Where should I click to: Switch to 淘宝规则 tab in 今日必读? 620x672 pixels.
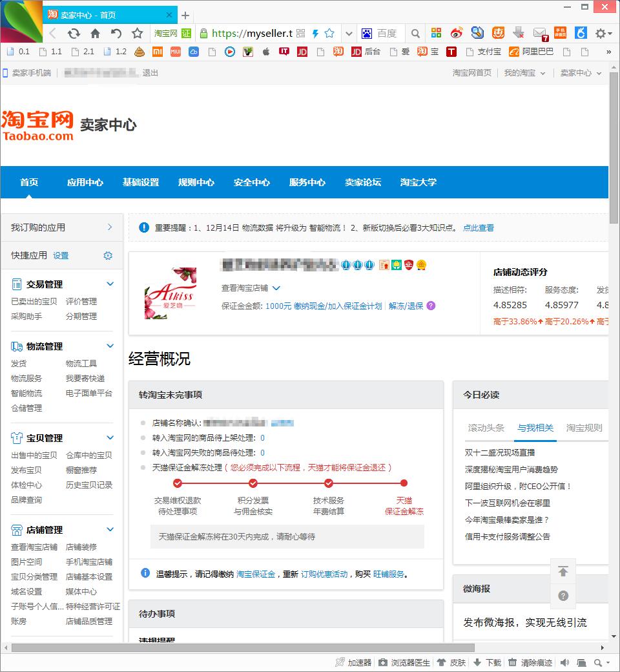[x=584, y=428]
